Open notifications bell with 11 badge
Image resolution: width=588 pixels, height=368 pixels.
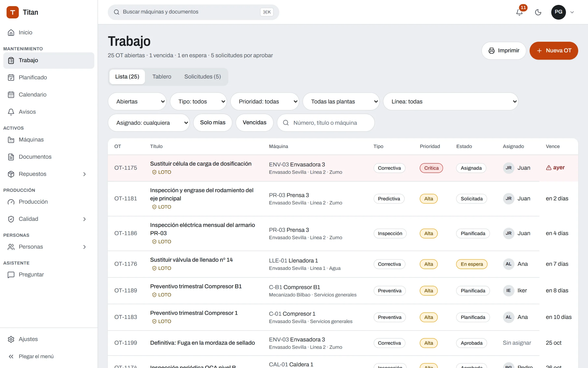click(x=519, y=12)
